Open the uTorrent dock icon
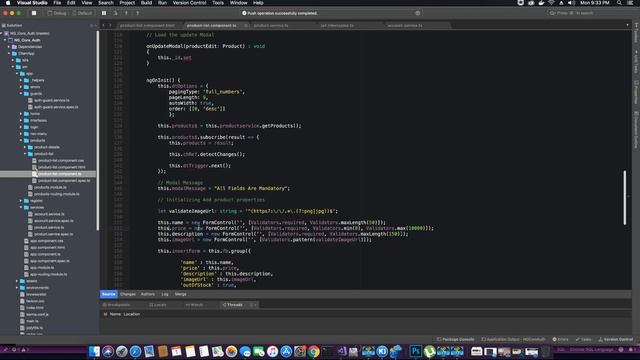 [x=429, y=351]
